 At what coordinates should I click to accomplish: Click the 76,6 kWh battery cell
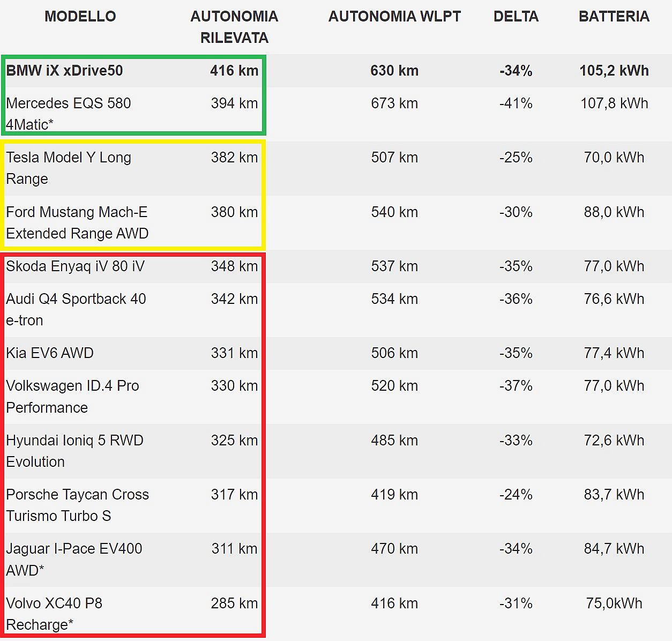(614, 299)
